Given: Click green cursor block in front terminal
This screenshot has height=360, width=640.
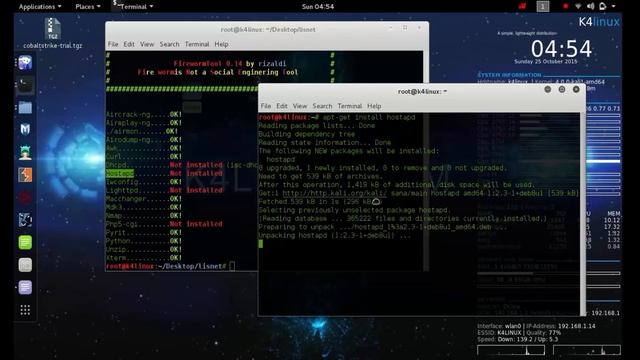Looking at the screenshot, I should point(261,244).
